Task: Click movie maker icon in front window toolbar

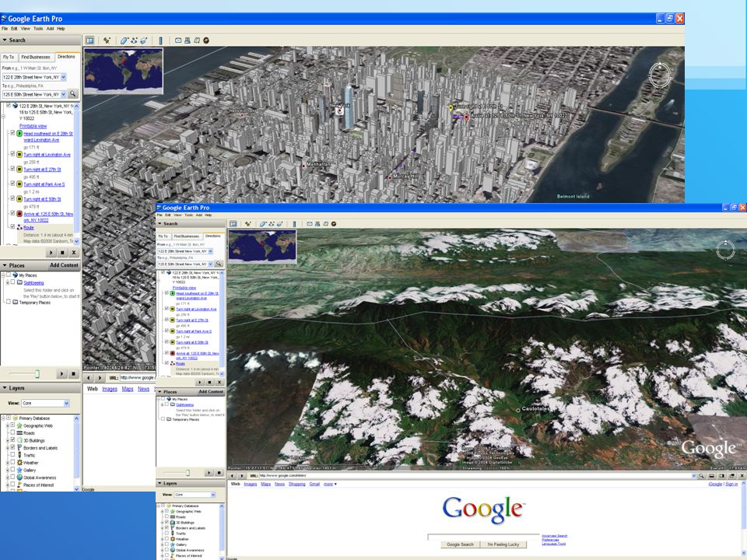Action: 334,223
